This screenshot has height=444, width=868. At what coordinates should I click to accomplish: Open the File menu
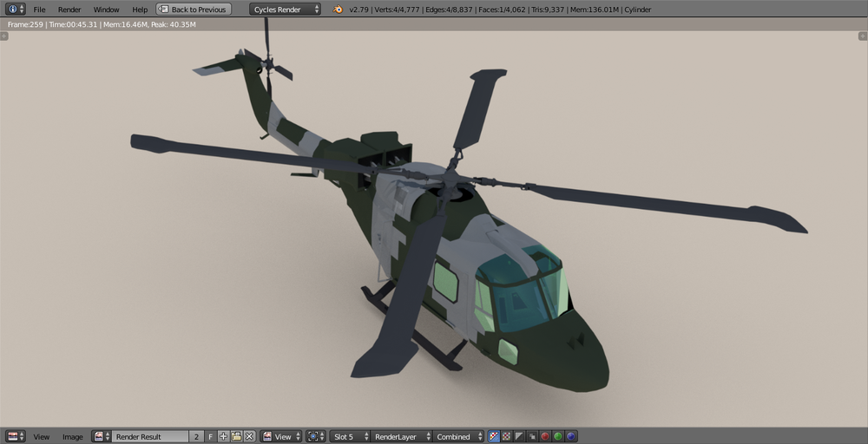(39, 10)
